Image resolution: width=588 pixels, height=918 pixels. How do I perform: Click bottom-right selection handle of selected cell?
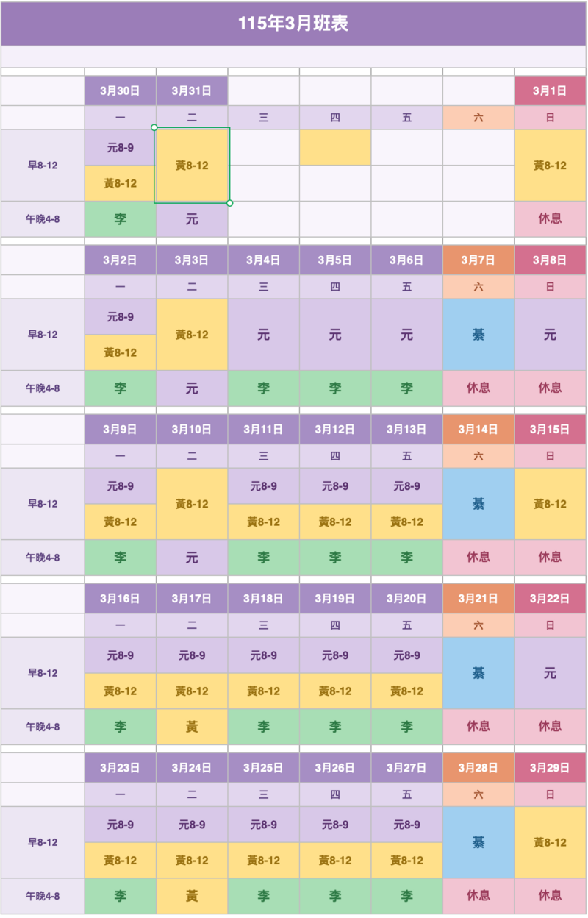pos(230,203)
